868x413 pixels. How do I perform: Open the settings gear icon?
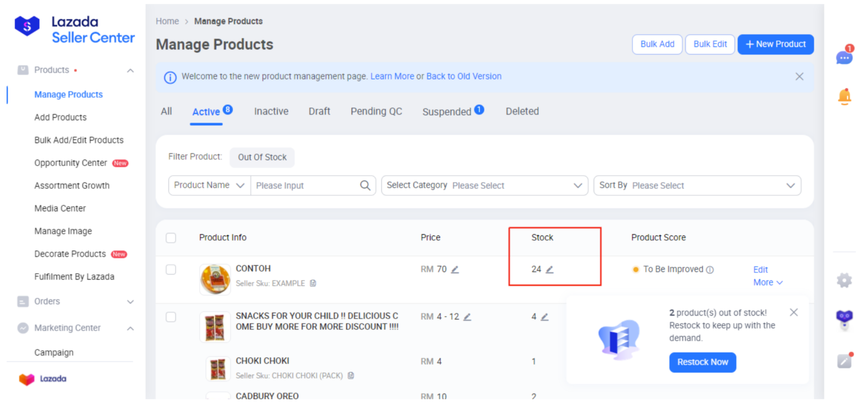point(844,280)
